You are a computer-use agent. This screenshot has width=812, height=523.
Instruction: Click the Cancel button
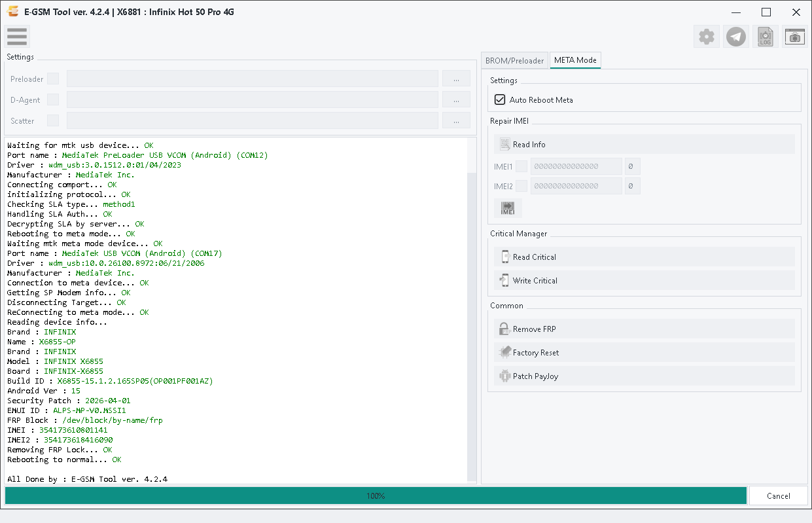pos(778,496)
